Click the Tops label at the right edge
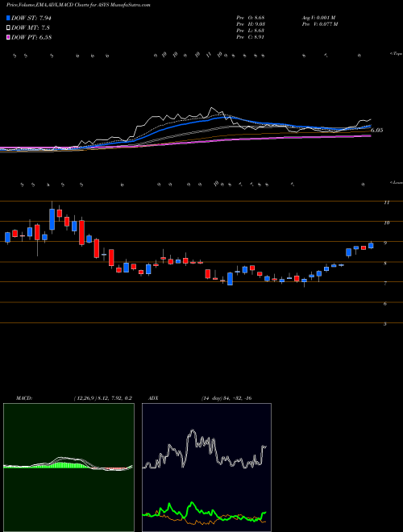The image size is (403, 532). pyautogui.click(x=396, y=54)
